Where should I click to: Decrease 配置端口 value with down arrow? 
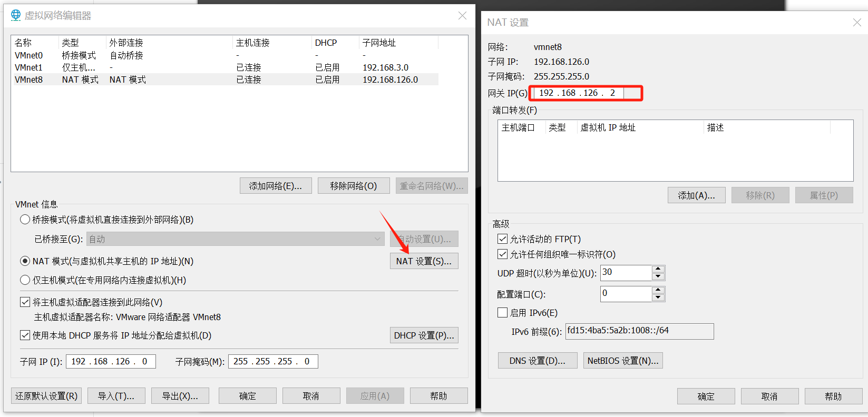[x=658, y=298]
